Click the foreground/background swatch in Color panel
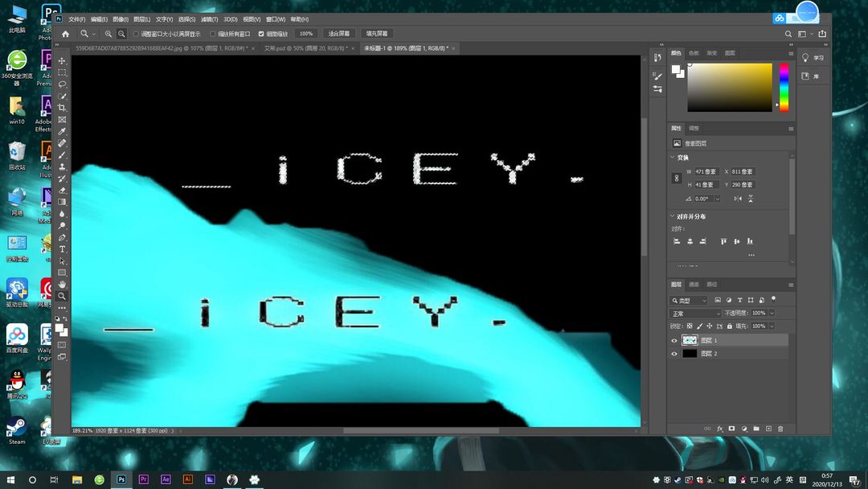 (x=678, y=72)
